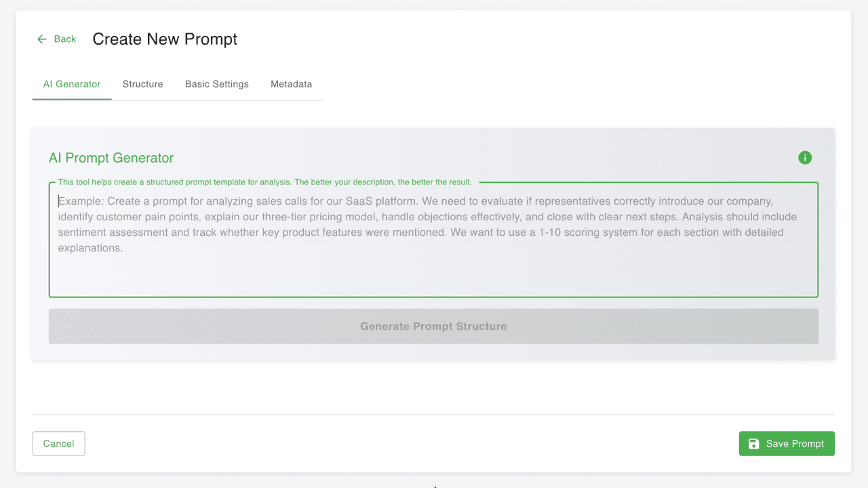Click the Generate Prompt Structure button
The width and height of the screenshot is (868, 488).
tap(433, 326)
